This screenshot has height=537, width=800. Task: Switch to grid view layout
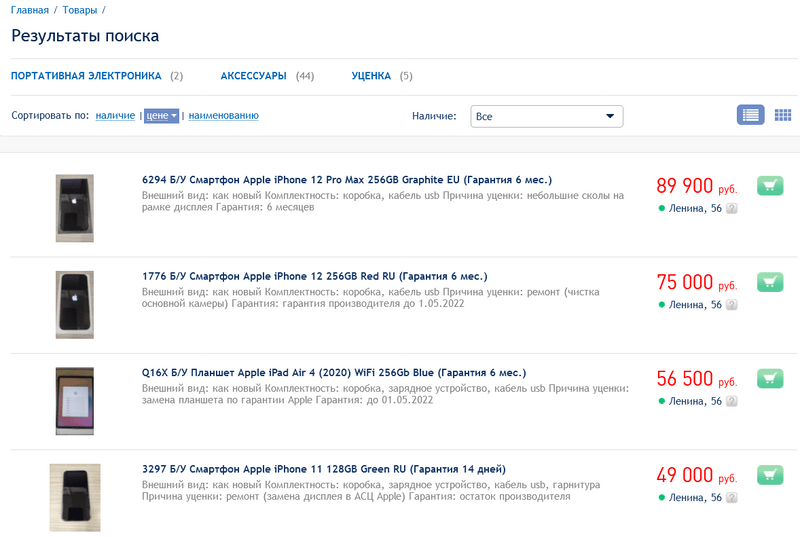(783, 115)
